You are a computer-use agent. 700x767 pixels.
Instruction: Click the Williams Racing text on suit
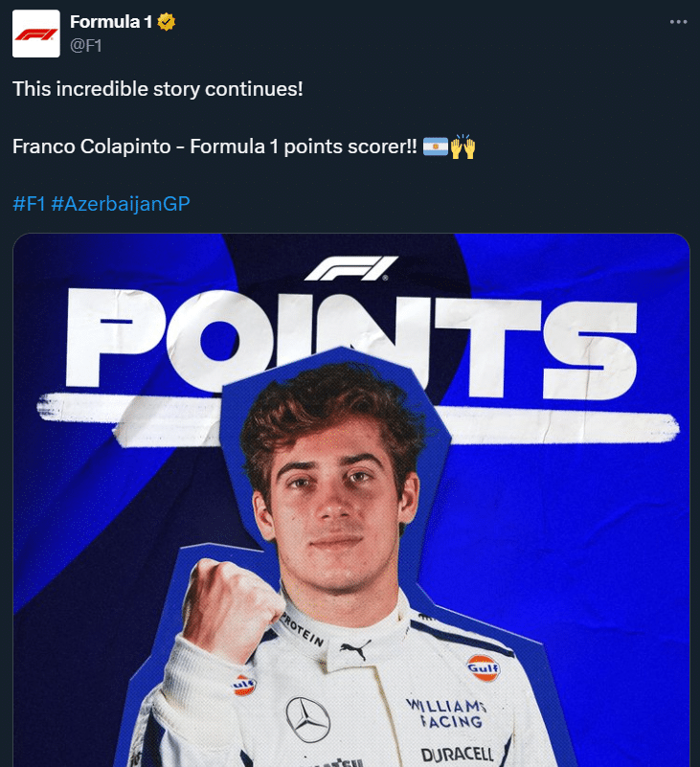click(x=448, y=712)
